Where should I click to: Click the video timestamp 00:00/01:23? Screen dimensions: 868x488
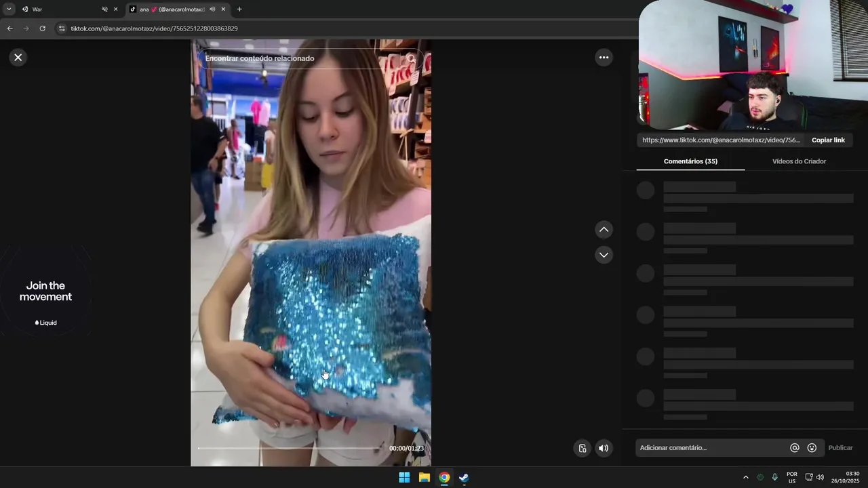tap(406, 448)
